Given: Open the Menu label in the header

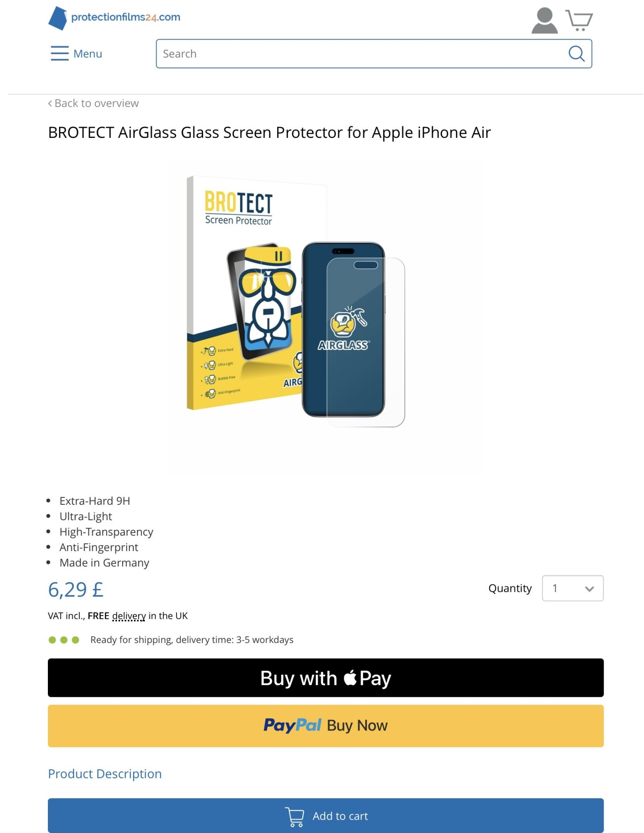Looking at the screenshot, I should point(87,54).
